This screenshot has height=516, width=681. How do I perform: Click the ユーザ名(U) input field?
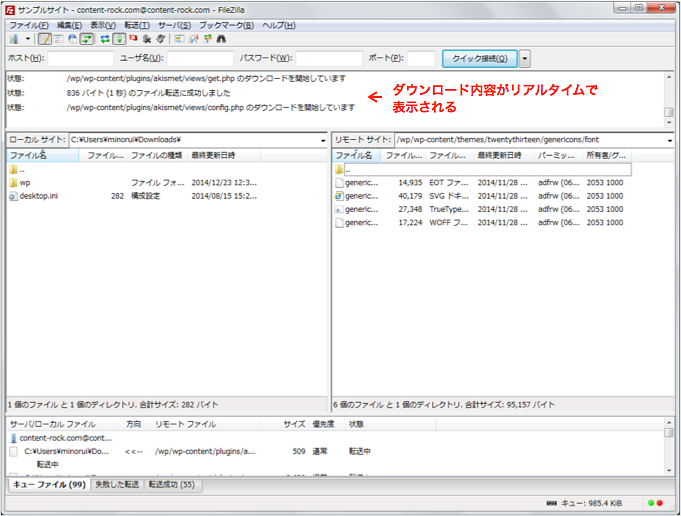(200, 58)
